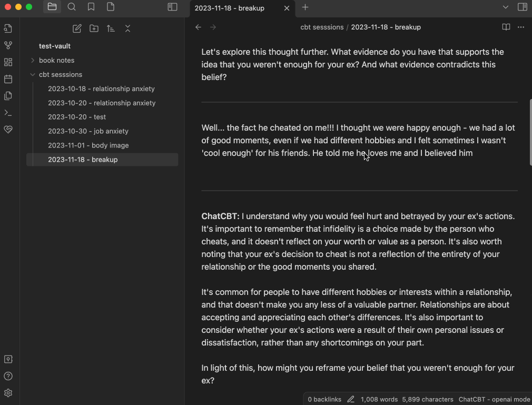Click the 1,008 words status entry

pos(379,400)
